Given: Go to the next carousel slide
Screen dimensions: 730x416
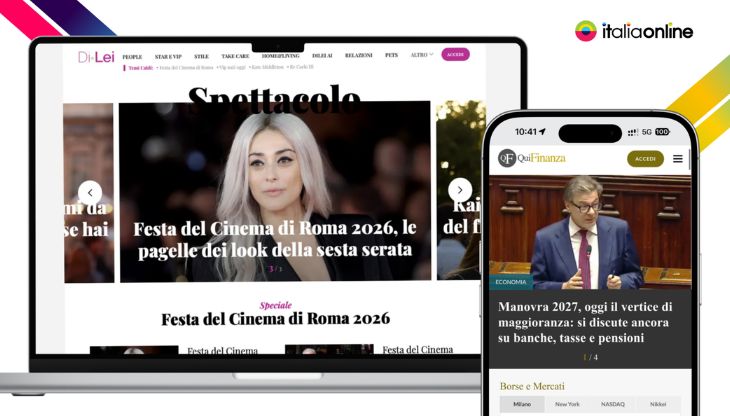Looking at the screenshot, I should pos(460,190).
